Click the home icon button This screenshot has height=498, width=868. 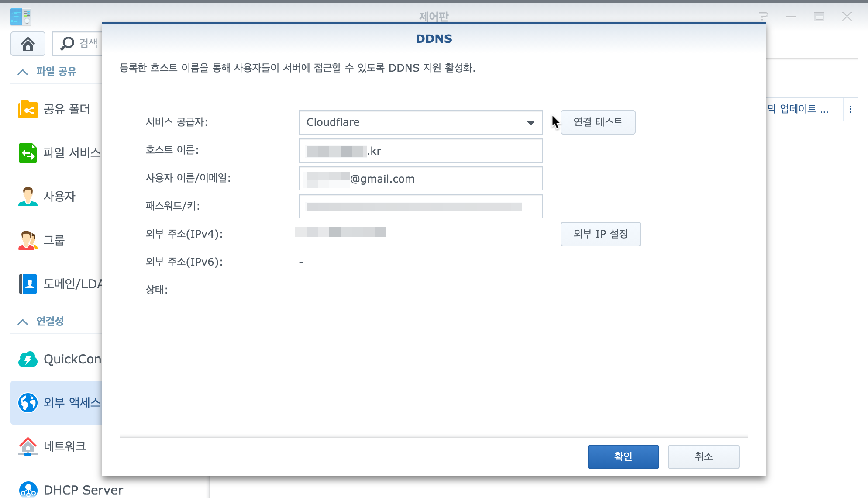[x=28, y=44]
